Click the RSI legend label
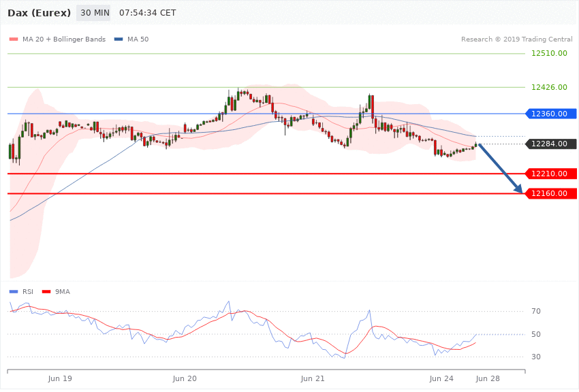The width and height of the screenshot is (579, 392). pos(28,292)
